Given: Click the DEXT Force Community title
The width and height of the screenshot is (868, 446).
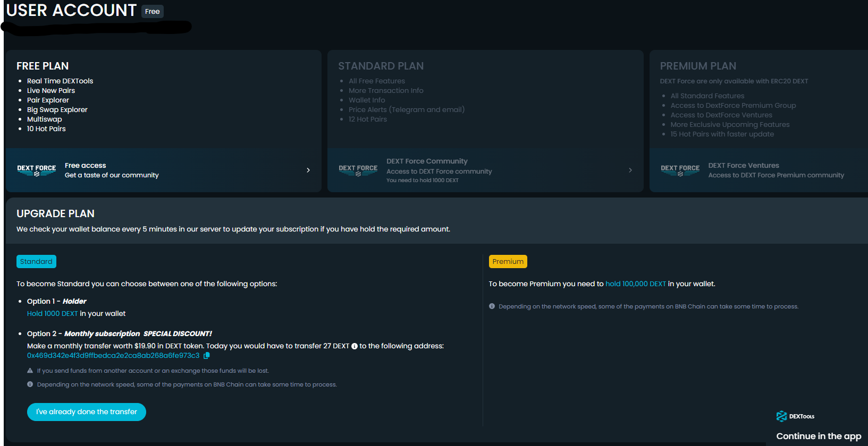Looking at the screenshot, I should pyautogui.click(x=427, y=161).
